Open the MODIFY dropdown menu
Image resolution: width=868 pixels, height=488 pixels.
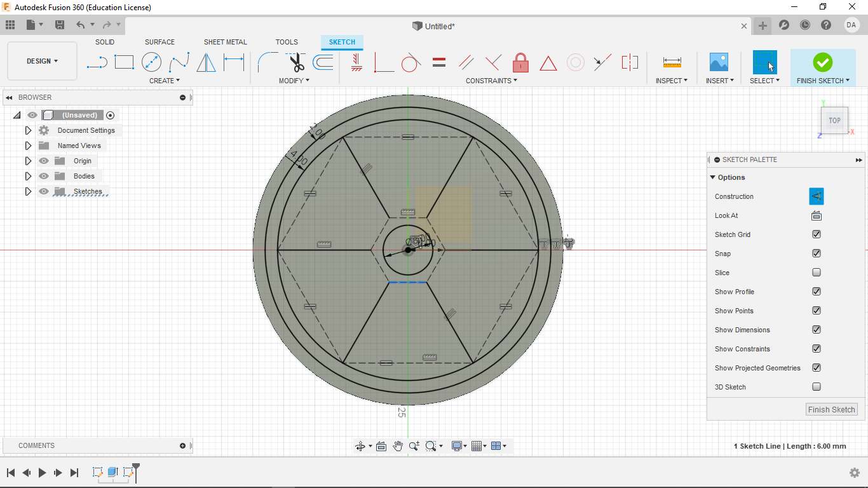[294, 81]
